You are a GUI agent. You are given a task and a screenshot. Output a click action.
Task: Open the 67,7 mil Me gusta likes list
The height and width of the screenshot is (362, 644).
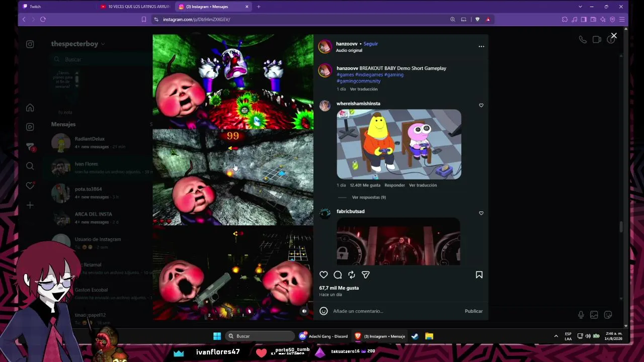tap(339, 288)
